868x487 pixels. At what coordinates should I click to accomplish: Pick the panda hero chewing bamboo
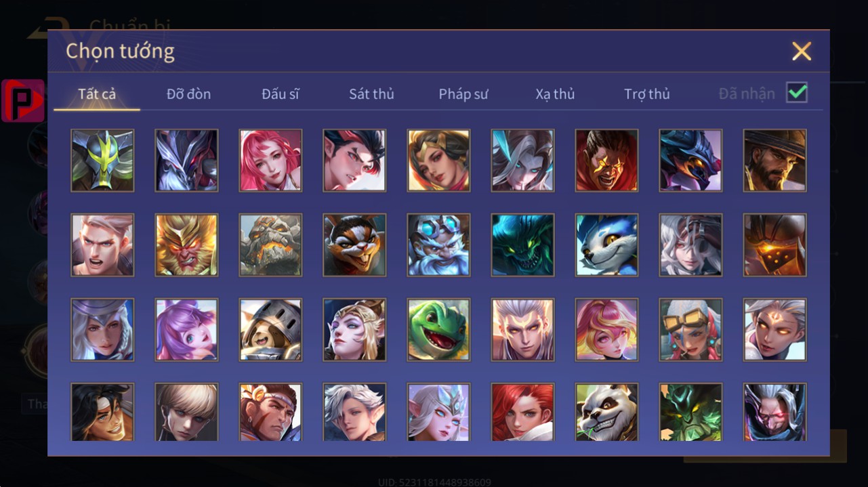tap(606, 412)
